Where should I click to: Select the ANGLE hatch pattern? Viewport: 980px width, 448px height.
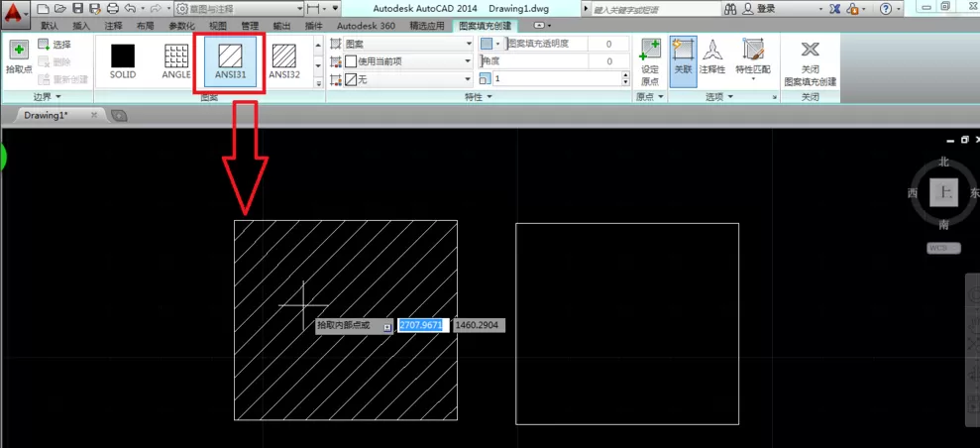pos(176,61)
